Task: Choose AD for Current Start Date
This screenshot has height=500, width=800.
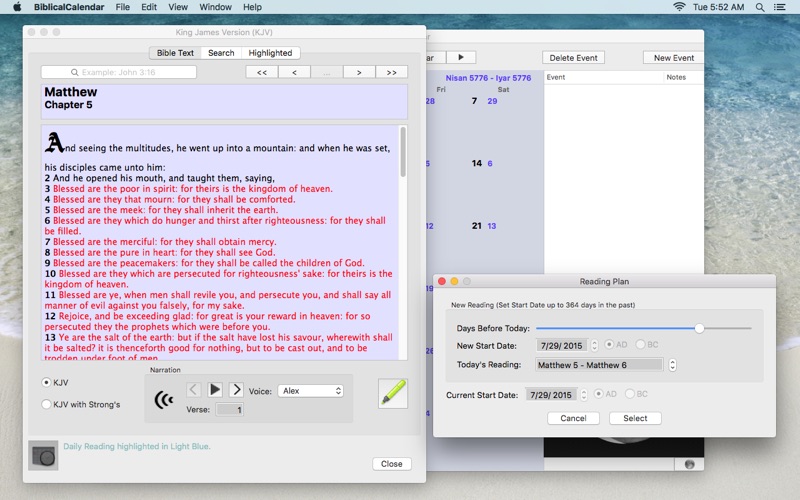Action: [x=599, y=394]
